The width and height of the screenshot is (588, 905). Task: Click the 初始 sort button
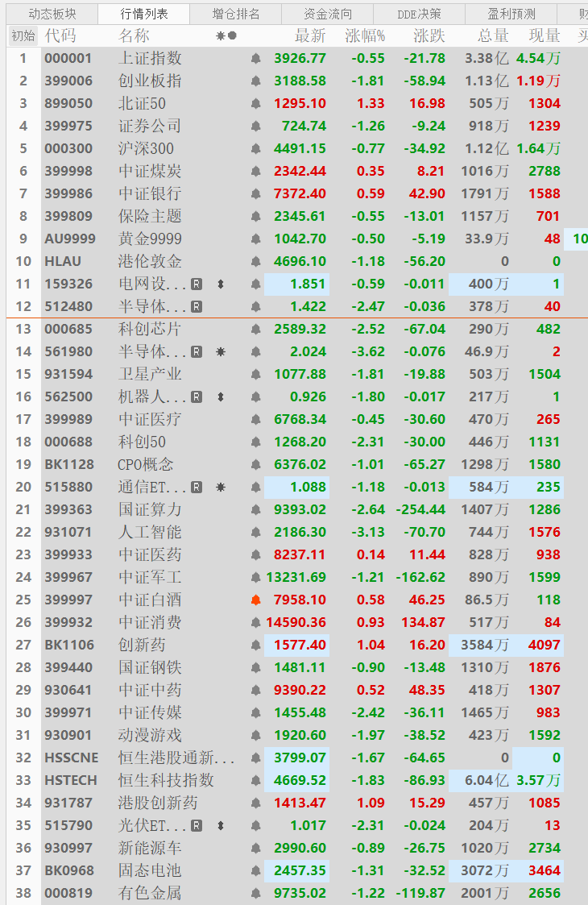pos(23,35)
